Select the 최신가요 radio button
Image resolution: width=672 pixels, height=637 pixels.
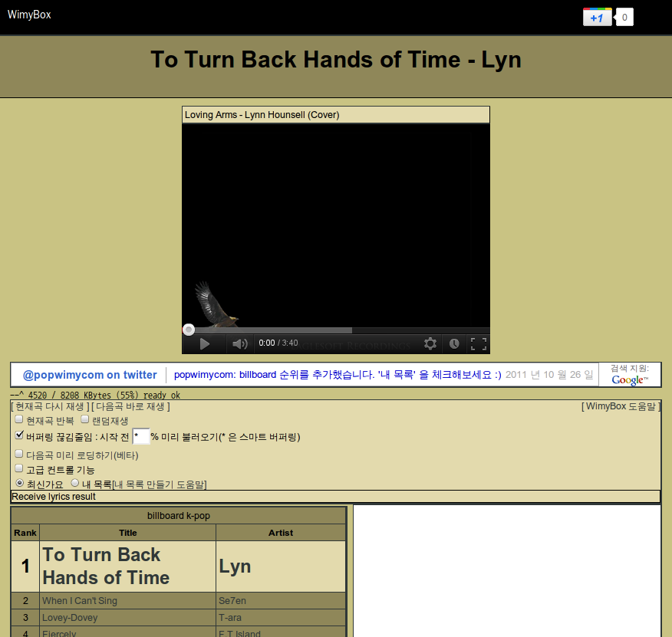pos(19,483)
